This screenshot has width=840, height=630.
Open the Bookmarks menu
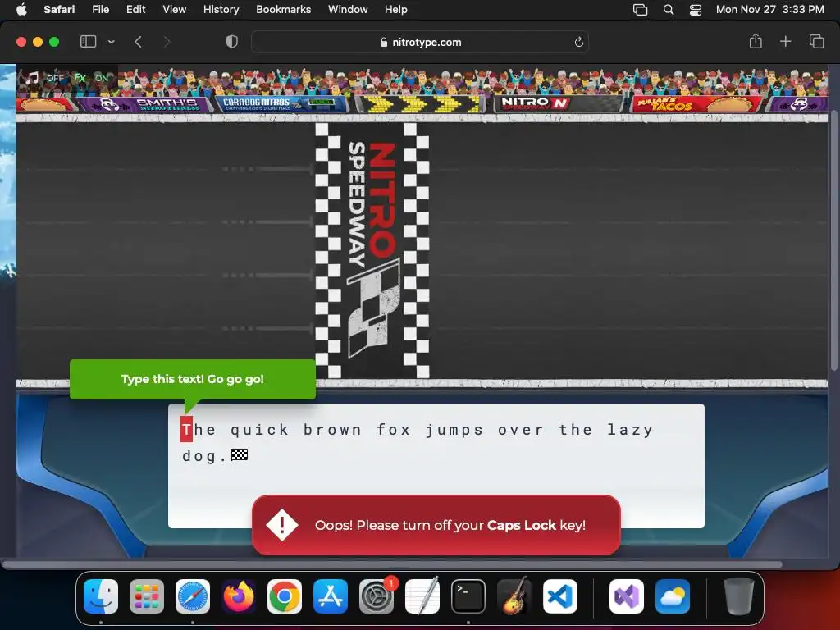283,10
